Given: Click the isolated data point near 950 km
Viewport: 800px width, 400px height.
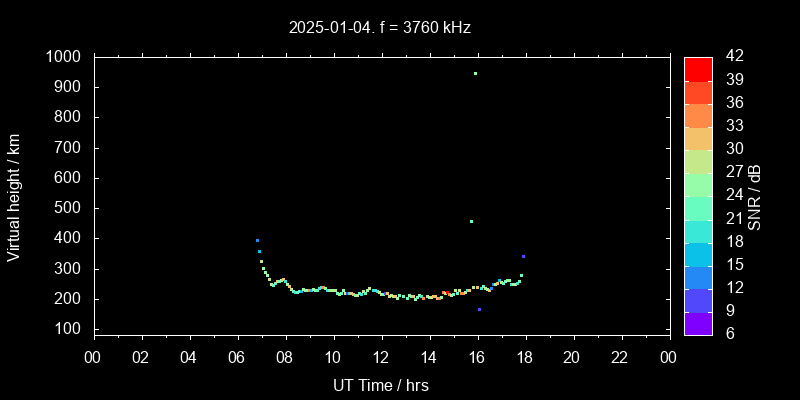Looking at the screenshot, I should pyautogui.click(x=475, y=73).
